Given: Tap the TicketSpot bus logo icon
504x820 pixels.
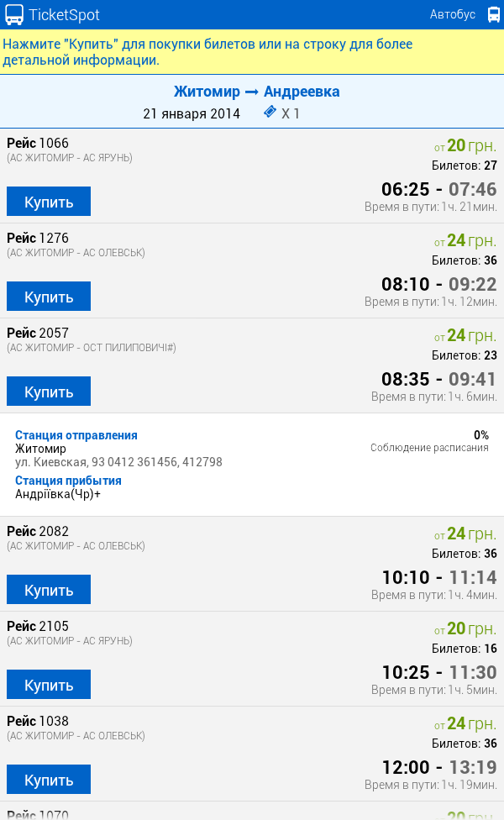Looking at the screenshot, I should [14, 14].
